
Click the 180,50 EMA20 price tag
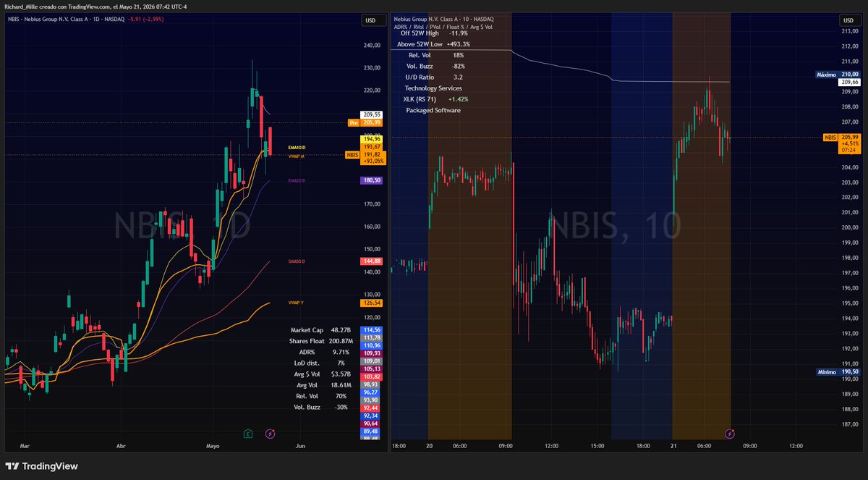point(373,180)
